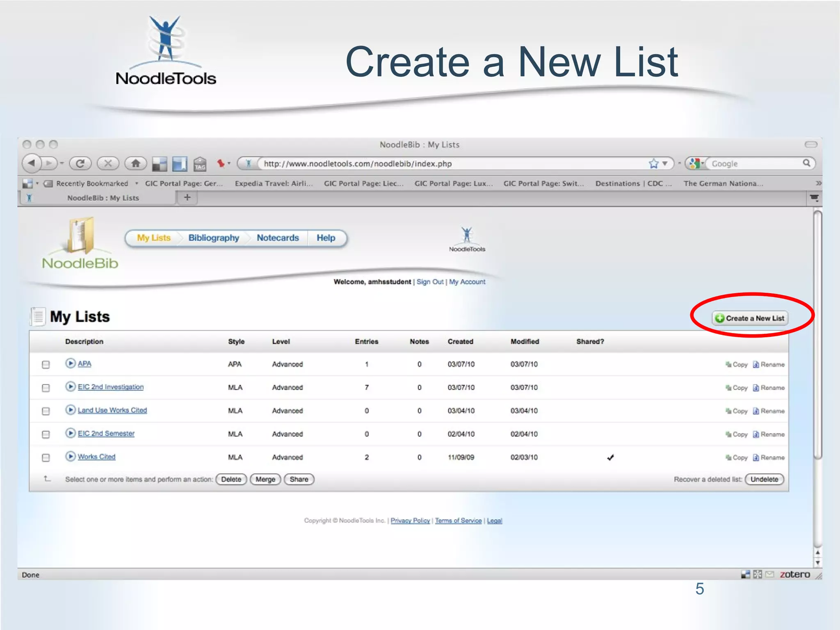This screenshot has height=630, width=840.
Task: Select the NoodleBib : My Lists browser tab
Action: point(98,198)
